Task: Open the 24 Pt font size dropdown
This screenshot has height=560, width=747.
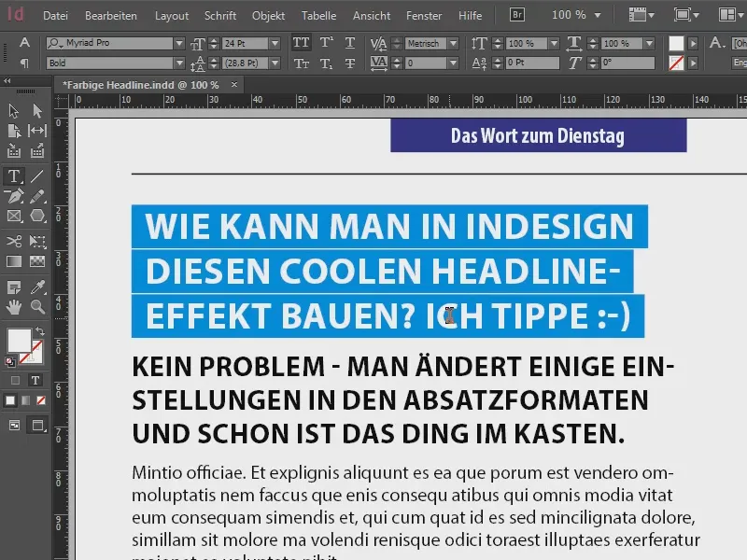Action: [275, 43]
